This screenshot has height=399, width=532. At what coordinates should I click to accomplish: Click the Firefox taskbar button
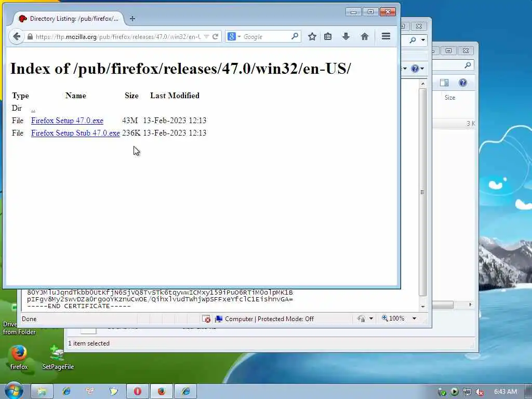click(x=162, y=391)
